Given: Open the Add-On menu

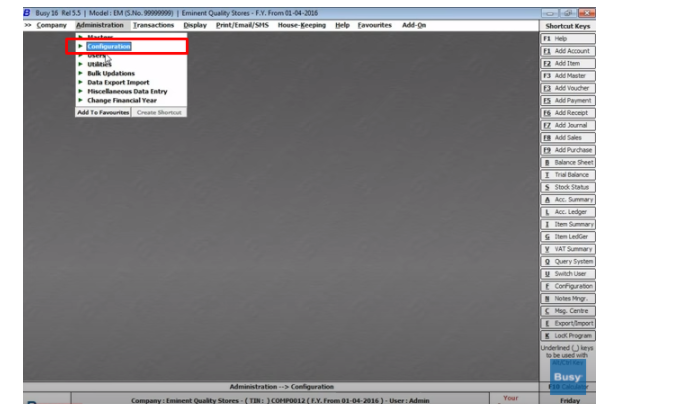Looking at the screenshot, I should pos(414,25).
